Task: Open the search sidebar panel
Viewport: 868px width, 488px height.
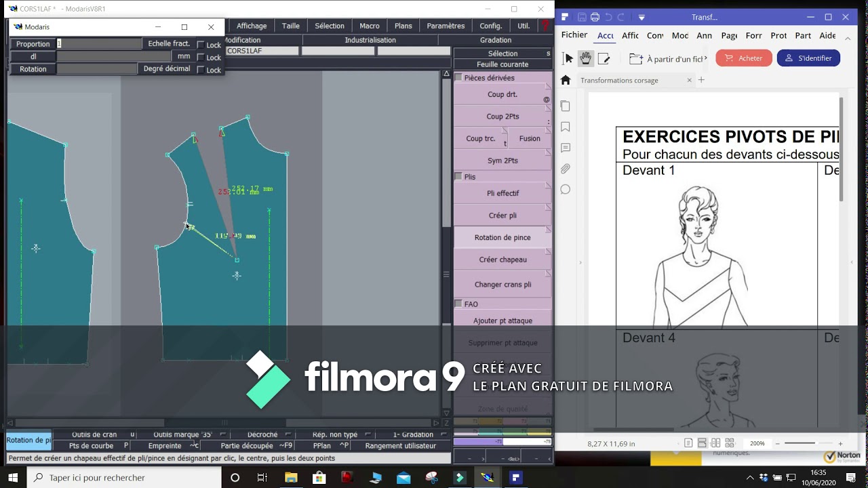Action: (x=566, y=190)
